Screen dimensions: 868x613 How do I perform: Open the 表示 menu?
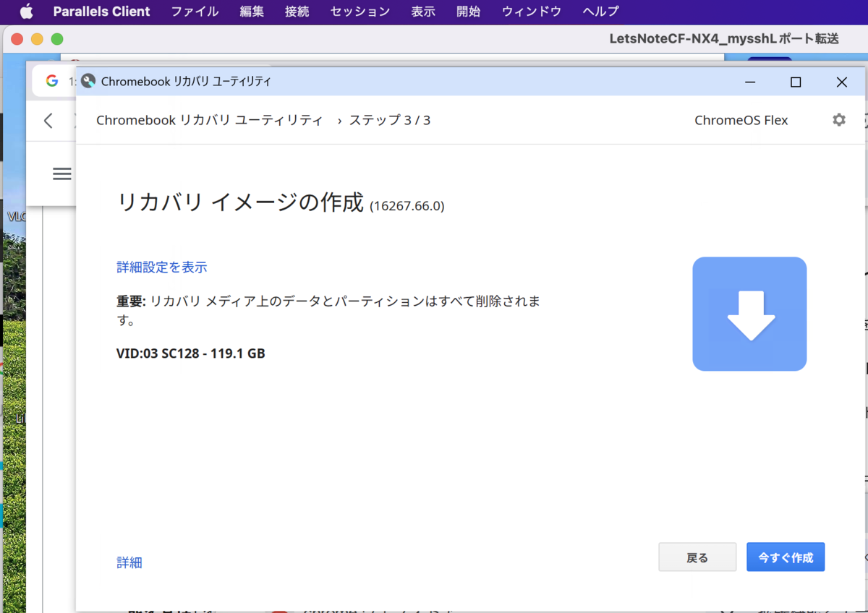pos(423,12)
